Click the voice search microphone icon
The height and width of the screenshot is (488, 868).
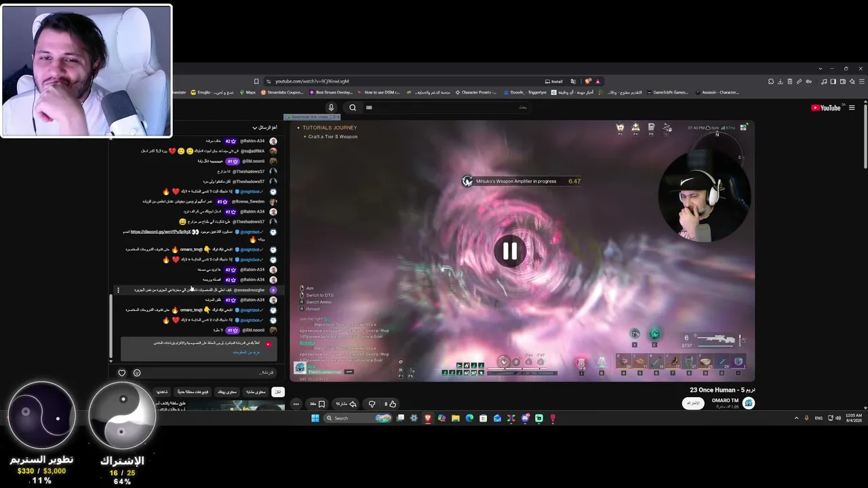[331, 107]
